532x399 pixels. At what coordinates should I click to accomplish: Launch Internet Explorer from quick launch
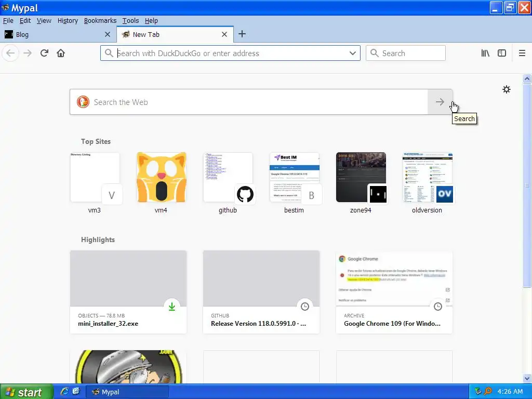pos(64,391)
